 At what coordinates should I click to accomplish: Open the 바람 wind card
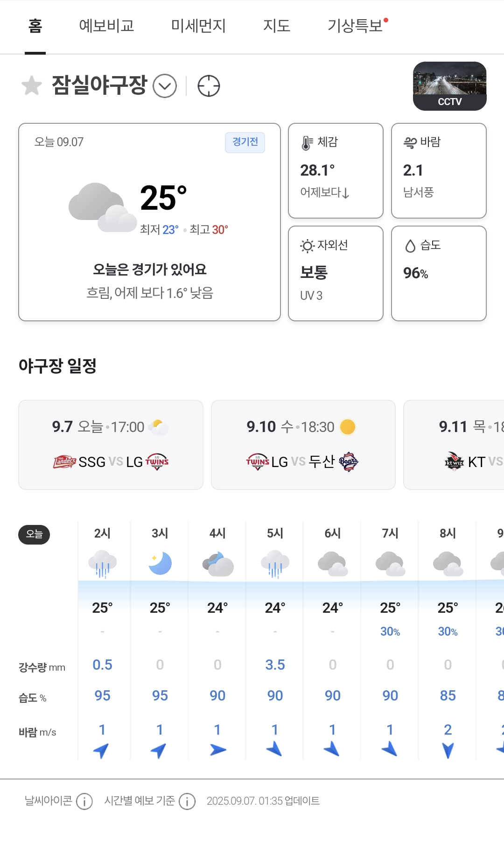(x=439, y=170)
